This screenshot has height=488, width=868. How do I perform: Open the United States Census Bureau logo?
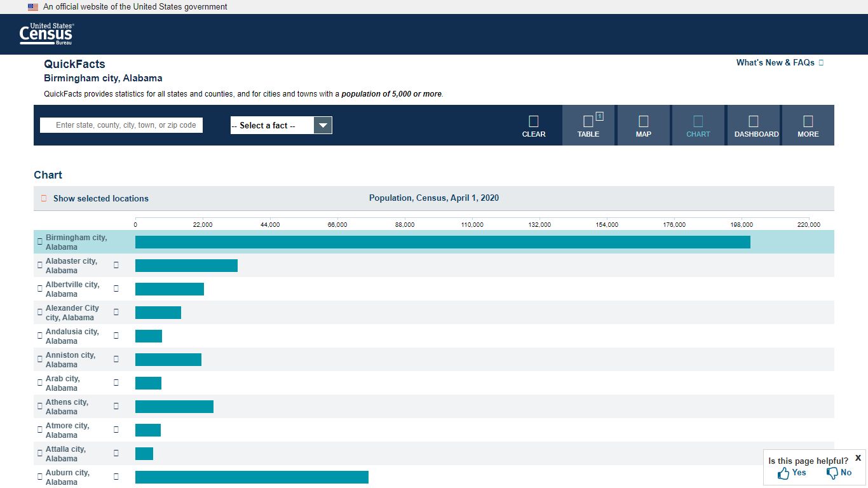(x=47, y=34)
